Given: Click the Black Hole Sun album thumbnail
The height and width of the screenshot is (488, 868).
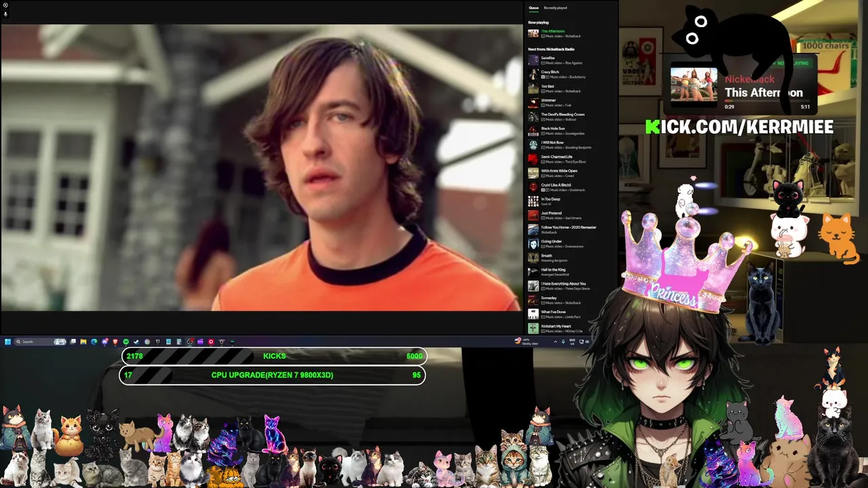Looking at the screenshot, I should 534,131.
